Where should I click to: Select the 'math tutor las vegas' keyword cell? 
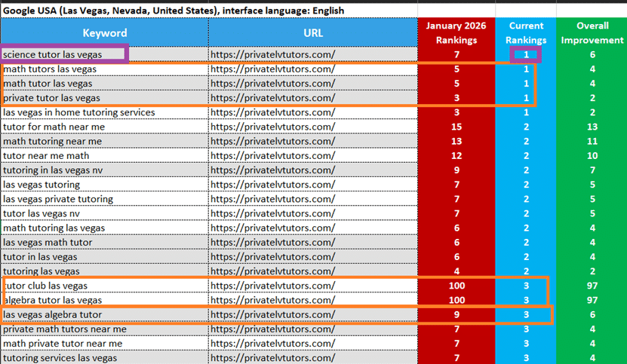tap(104, 83)
